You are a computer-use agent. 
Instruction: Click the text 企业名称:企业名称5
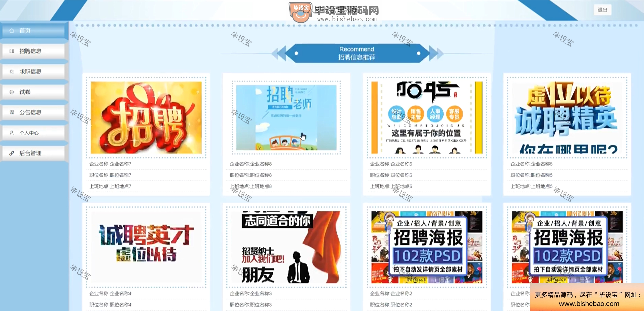click(x=531, y=164)
